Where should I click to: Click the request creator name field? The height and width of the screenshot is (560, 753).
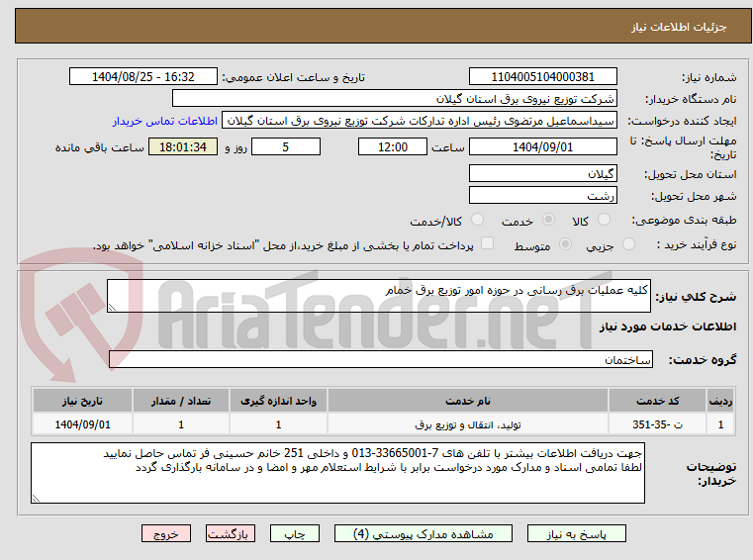click(x=420, y=121)
